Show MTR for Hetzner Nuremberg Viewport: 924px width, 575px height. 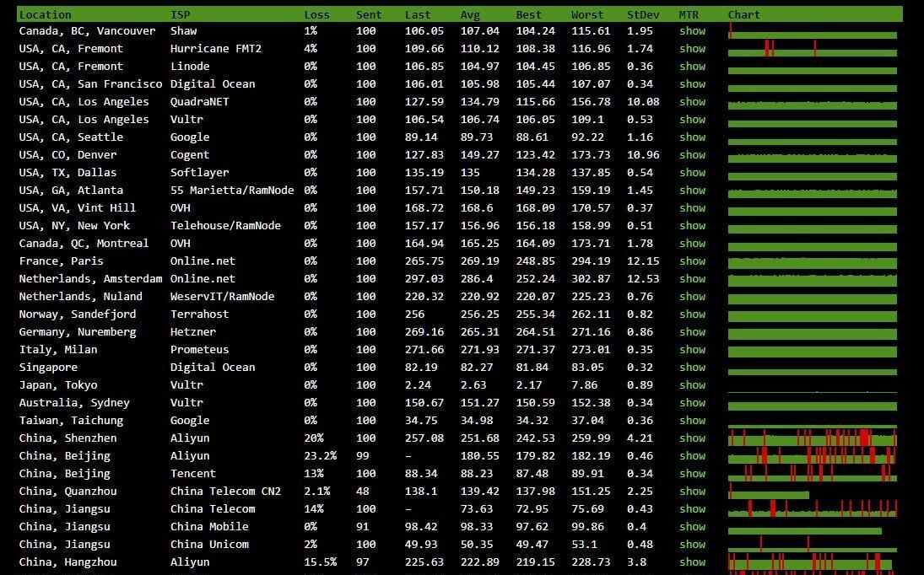[x=693, y=331]
